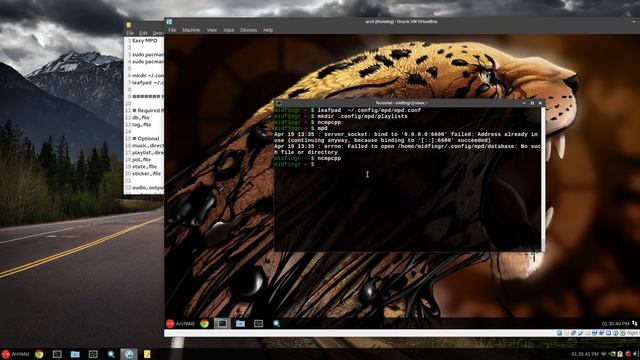
Task: Open the volume speaker tray icon
Action: [635, 354]
